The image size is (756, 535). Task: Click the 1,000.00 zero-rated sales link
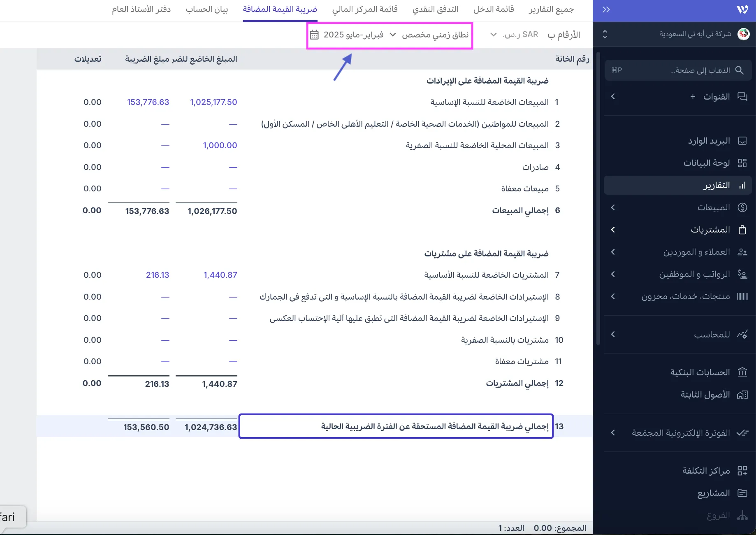pyautogui.click(x=220, y=145)
